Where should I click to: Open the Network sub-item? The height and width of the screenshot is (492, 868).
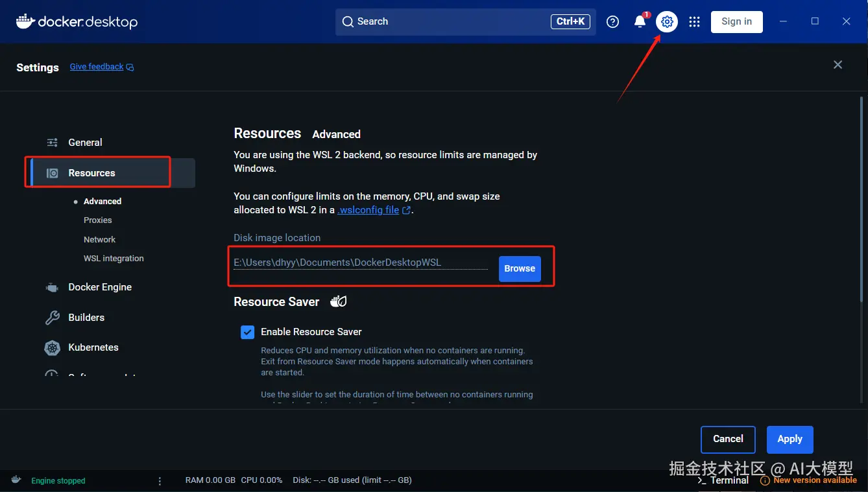99,240
